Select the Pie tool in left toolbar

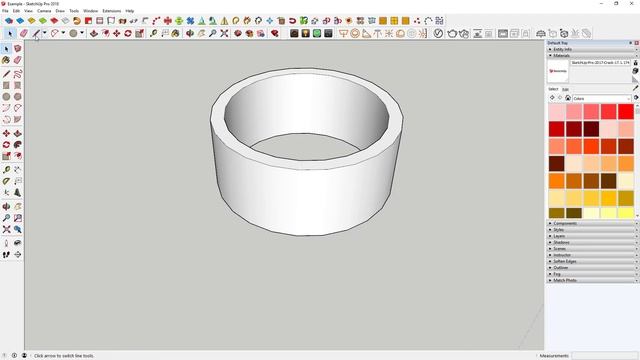click(x=18, y=120)
